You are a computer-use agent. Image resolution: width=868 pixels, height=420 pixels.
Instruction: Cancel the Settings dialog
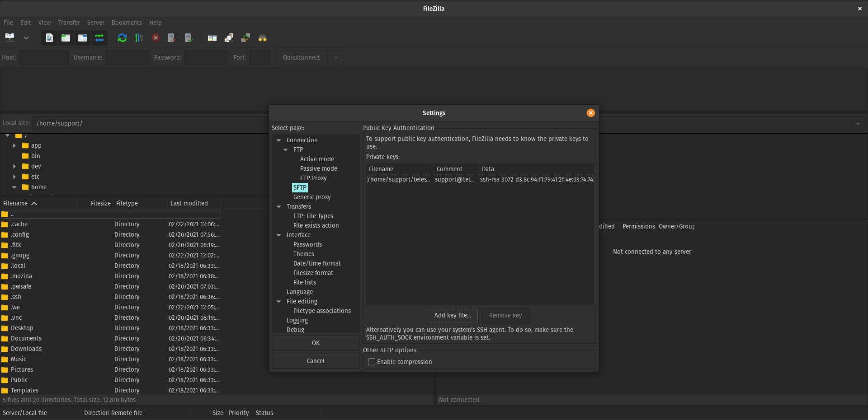tap(316, 361)
